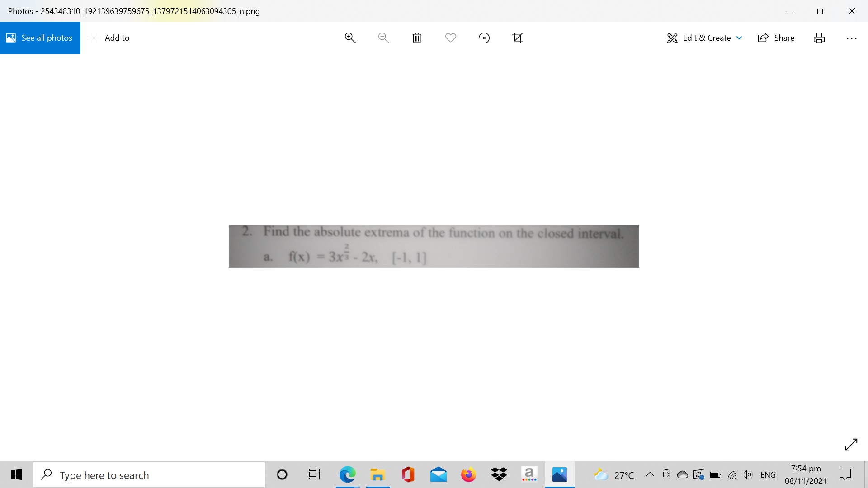
Task: Crop the current image
Action: [518, 38]
